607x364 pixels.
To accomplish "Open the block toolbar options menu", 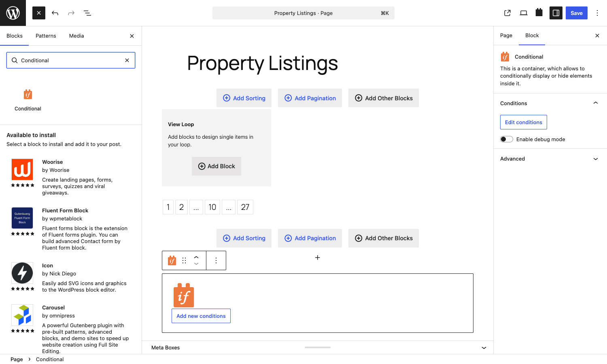I will [216, 260].
